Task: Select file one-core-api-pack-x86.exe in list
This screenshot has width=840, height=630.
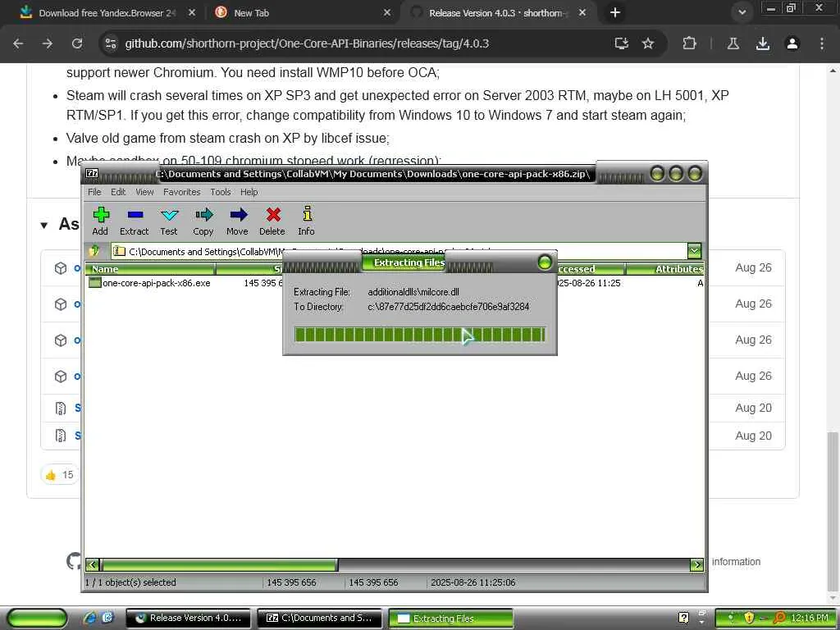Action: tap(150, 283)
